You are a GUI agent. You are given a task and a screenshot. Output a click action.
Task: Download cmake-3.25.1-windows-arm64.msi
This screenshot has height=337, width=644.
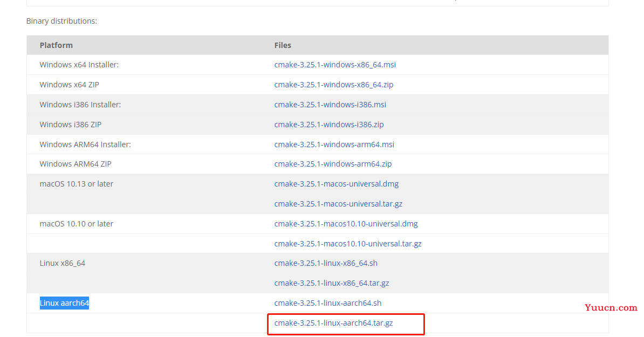[334, 145]
